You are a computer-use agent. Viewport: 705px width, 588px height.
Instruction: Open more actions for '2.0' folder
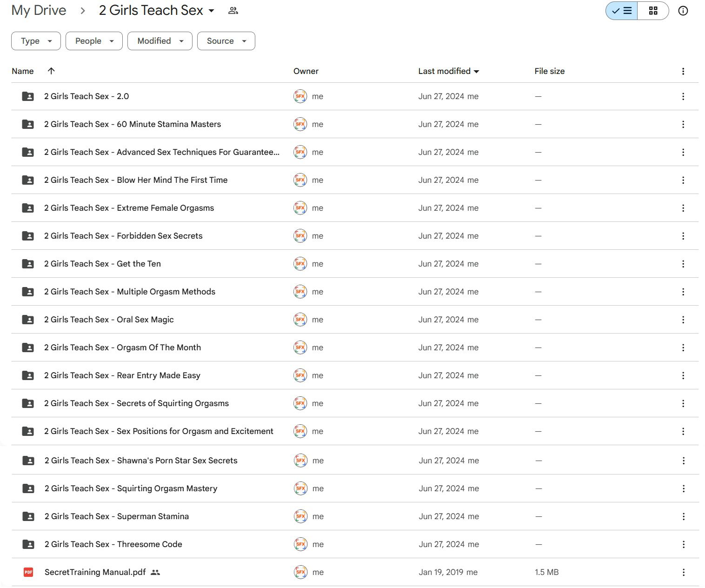tap(683, 96)
